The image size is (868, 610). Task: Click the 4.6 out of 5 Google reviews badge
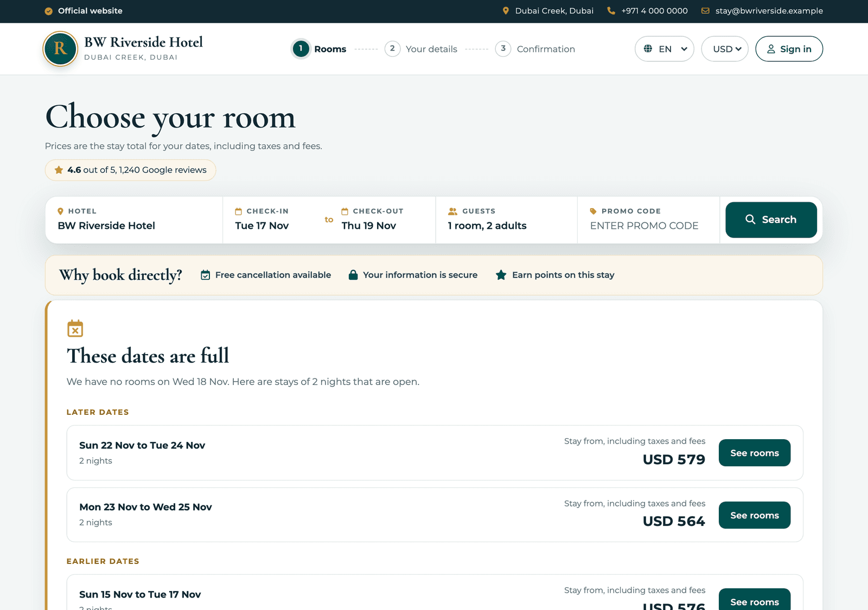pos(130,170)
